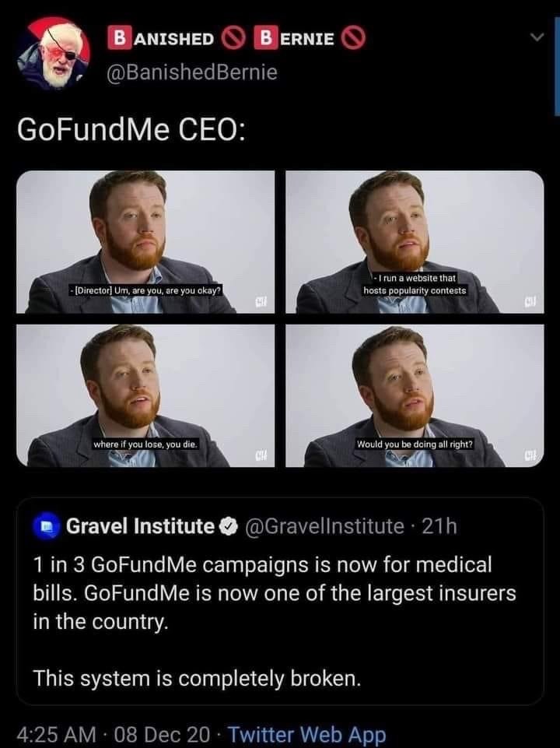
Task: Open the "I run a website" image
Action: click(x=415, y=241)
